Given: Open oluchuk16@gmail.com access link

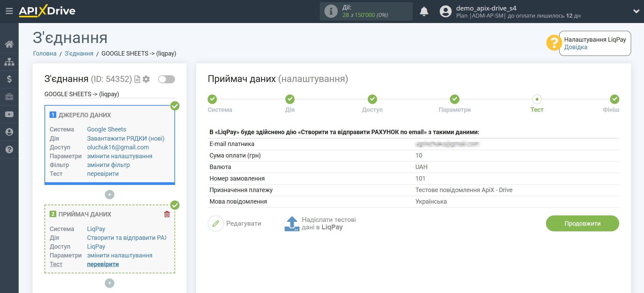Looking at the screenshot, I should pos(118,147).
